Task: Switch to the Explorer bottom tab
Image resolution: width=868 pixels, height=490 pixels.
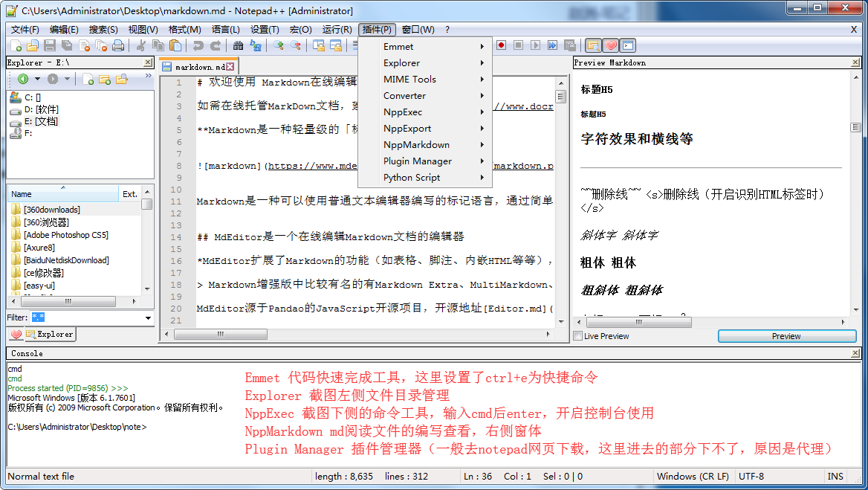Action: (49, 335)
